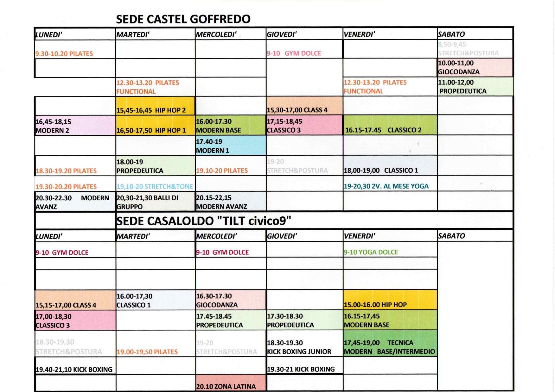Image resolution: width=555 pixels, height=392 pixels.
Task: Select the 20.10 ZONA LATINA cell
Action: click(x=231, y=383)
